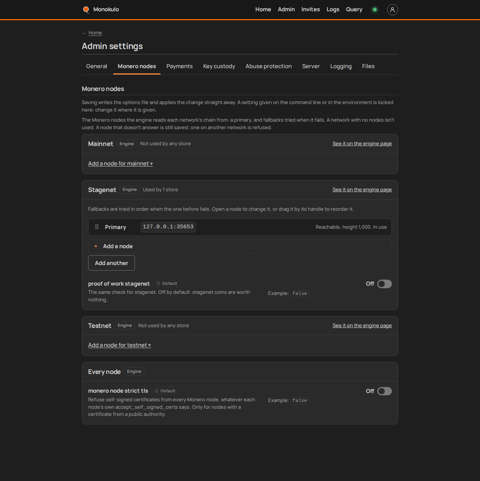Image resolution: width=480 pixels, height=481 pixels.
Task: Open Logs in the top navigation
Action: point(333,10)
